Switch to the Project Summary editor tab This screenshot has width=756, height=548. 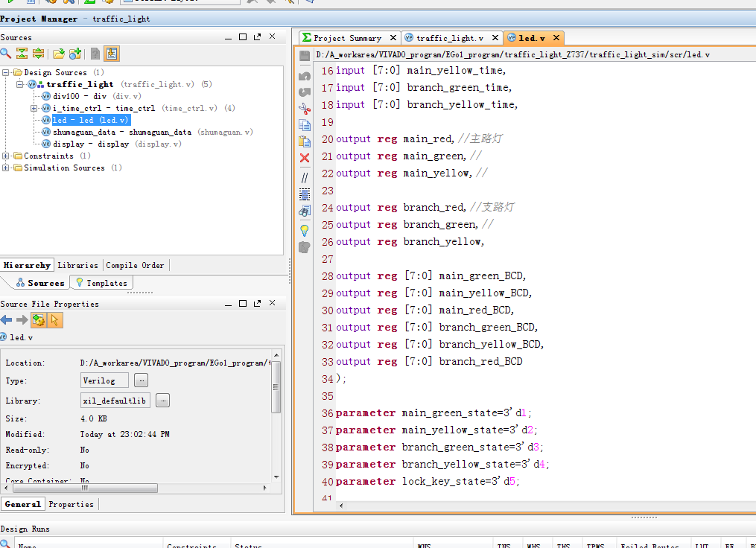pyautogui.click(x=347, y=38)
